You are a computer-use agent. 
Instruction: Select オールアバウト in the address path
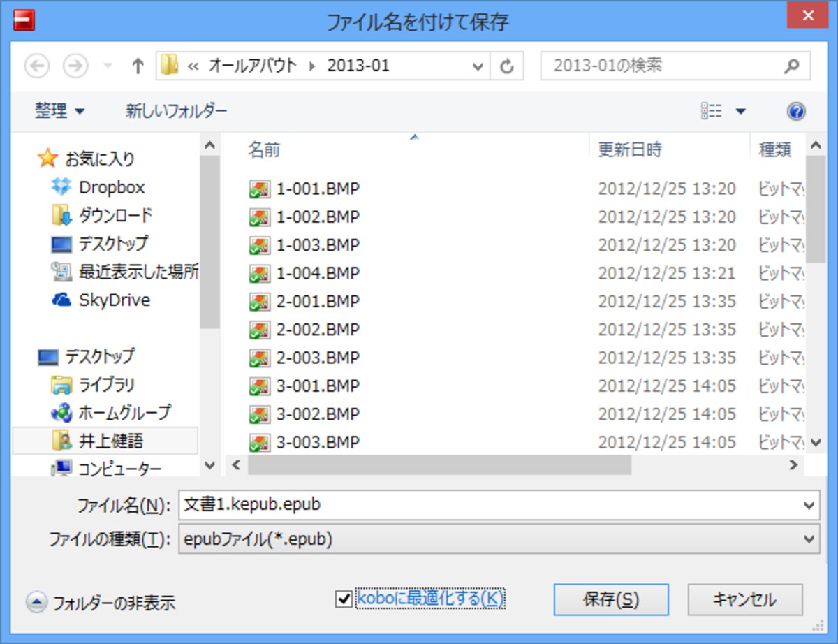[253, 66]
